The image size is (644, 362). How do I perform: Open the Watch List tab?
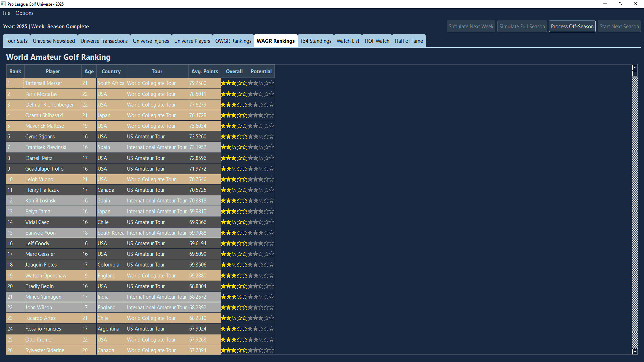point(348,41)
